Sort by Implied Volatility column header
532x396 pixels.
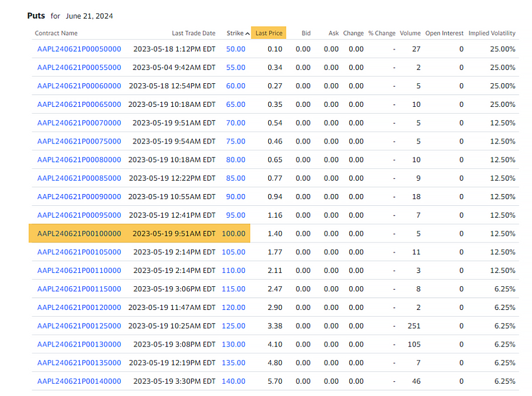(492, 33)
